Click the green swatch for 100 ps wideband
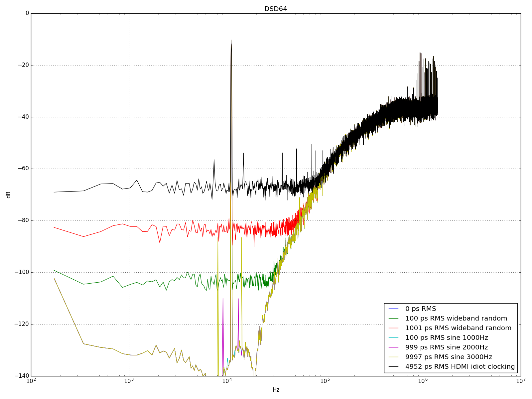Viewport: 532px width, 399px height. click(393, 319)
